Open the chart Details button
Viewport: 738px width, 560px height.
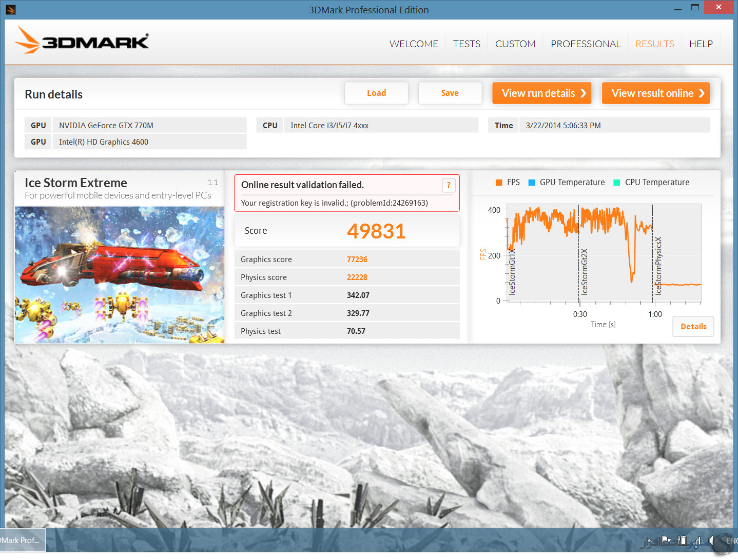(x=693, y=327)
